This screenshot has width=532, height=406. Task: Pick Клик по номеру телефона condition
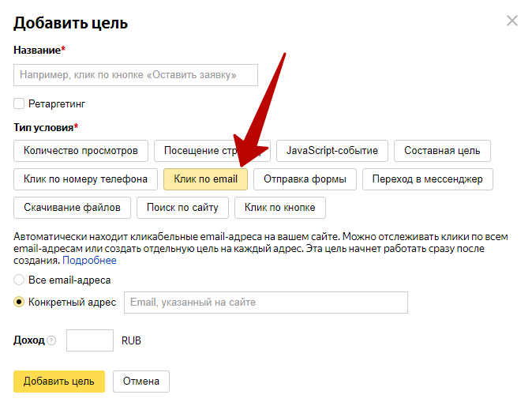(85, 179)
